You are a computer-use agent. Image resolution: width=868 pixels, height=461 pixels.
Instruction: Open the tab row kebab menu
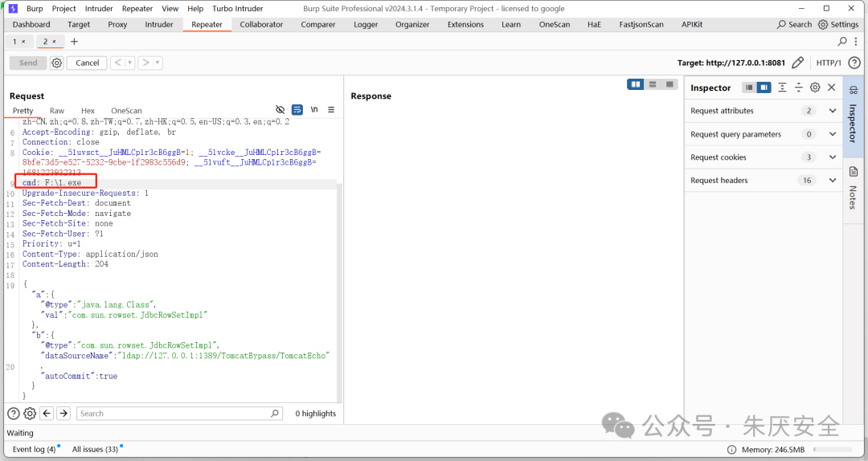coord(857,42)
